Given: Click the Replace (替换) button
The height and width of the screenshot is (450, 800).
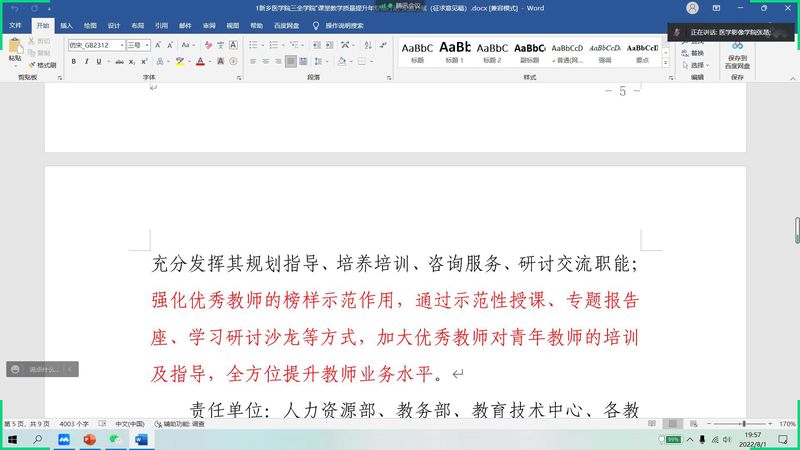Looking at the screenshot, I should 696,53.
